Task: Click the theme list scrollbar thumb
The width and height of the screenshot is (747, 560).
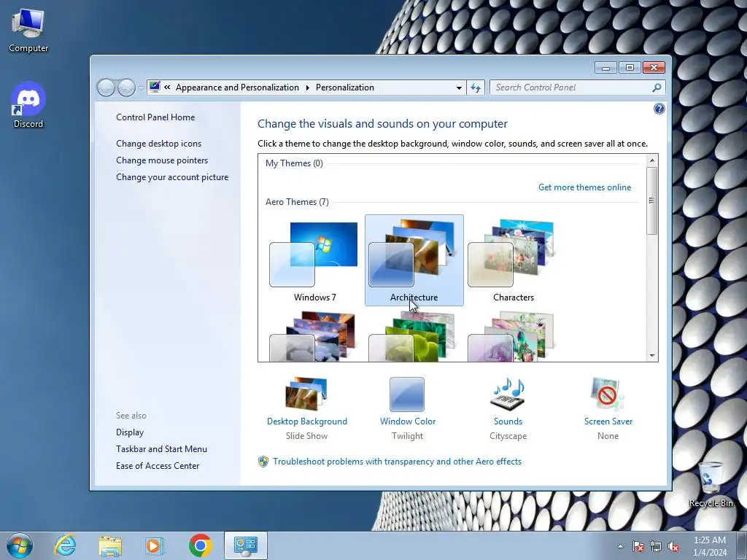Action: coord(652,201)
